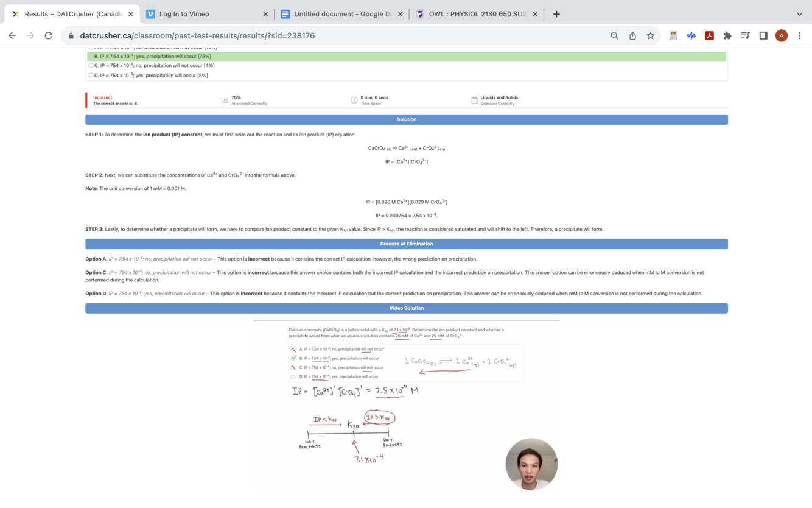The image size is (812, 508).
Task: Open the Adobe Acrobat extension icon
Action: [x=709, y=36]
